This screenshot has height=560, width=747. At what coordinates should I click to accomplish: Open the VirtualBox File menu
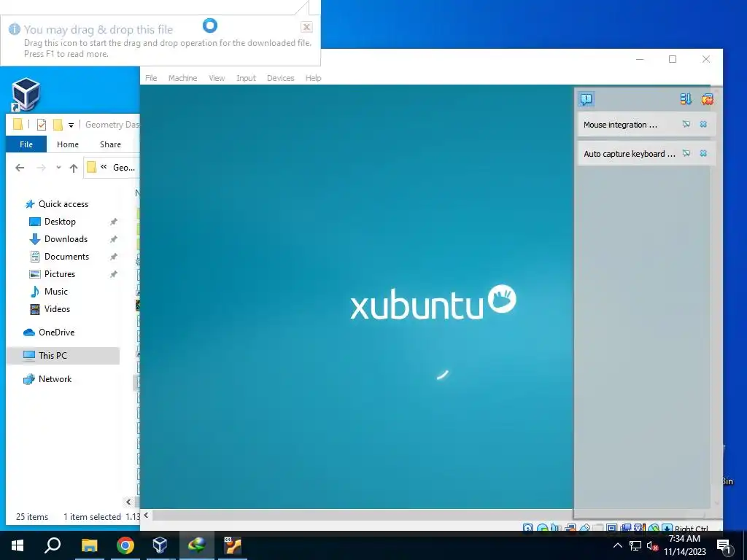point(151,78)
